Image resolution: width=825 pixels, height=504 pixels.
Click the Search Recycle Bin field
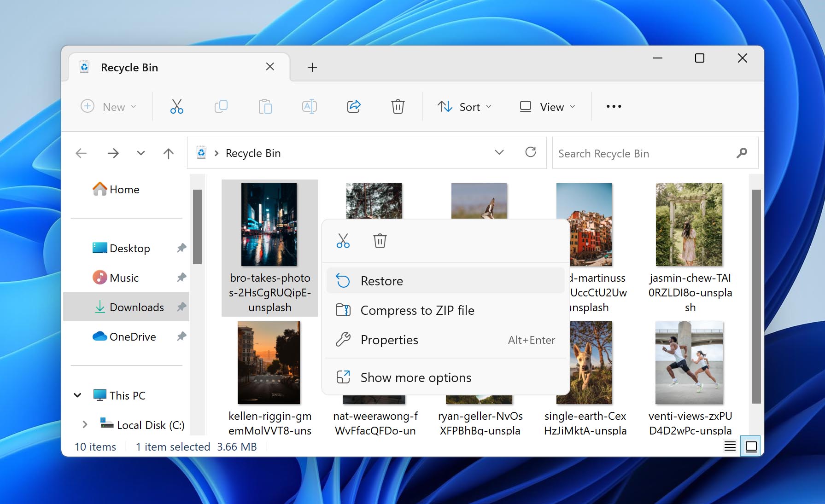click(x=655, y=153)
